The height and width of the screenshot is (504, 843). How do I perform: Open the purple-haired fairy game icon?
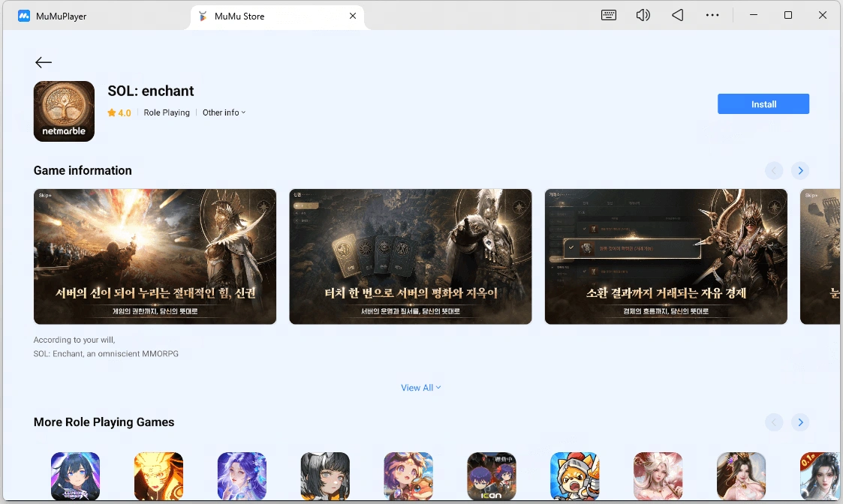click(242, 476)
